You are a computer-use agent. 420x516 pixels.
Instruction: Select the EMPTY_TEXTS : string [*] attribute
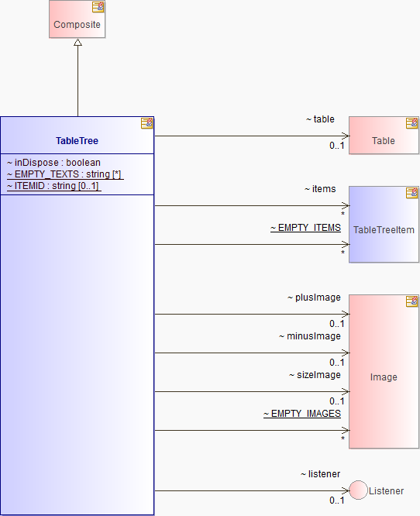(x=64, y=174)
